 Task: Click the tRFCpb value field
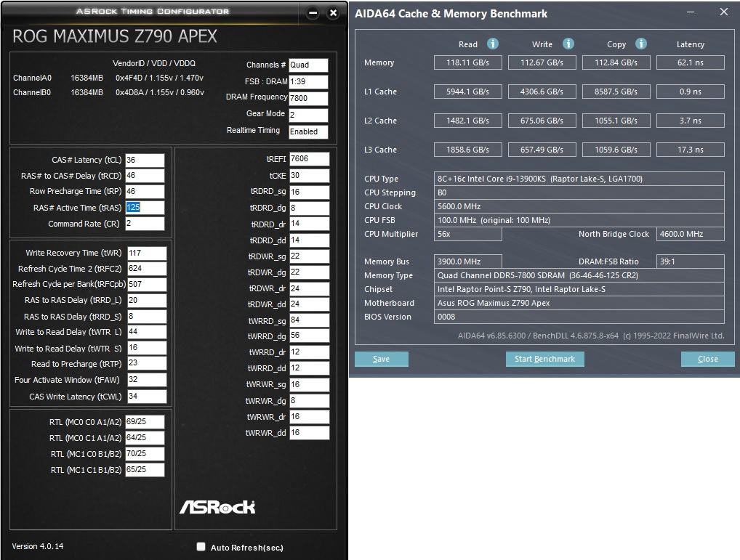pos(148,284)
